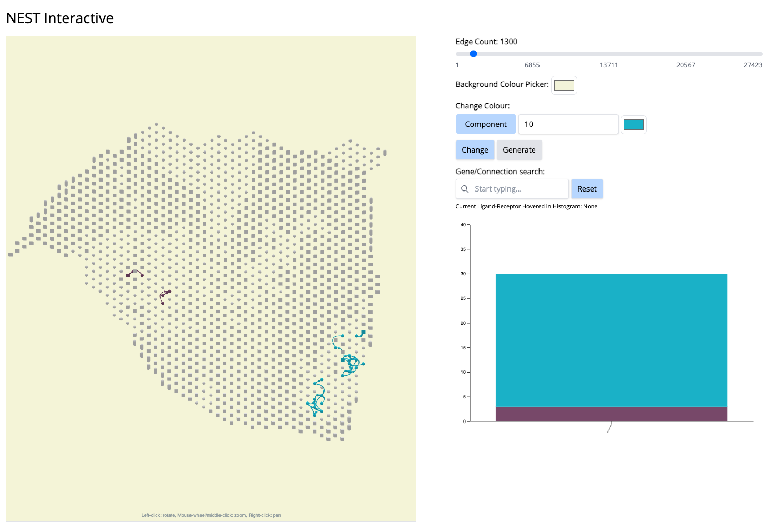Click the NEST Interactive title
This screenshot has width=778, height=532.
[x=60, y=18]
